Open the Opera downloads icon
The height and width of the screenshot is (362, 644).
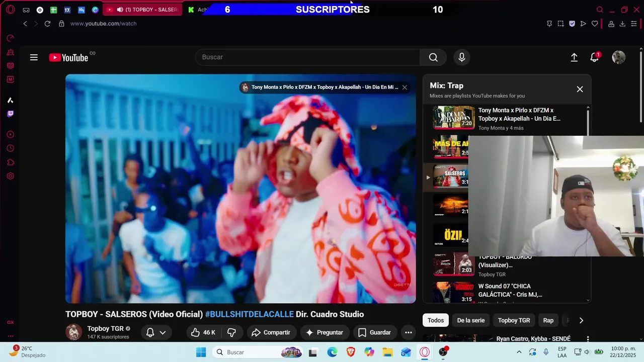[622, 24]
